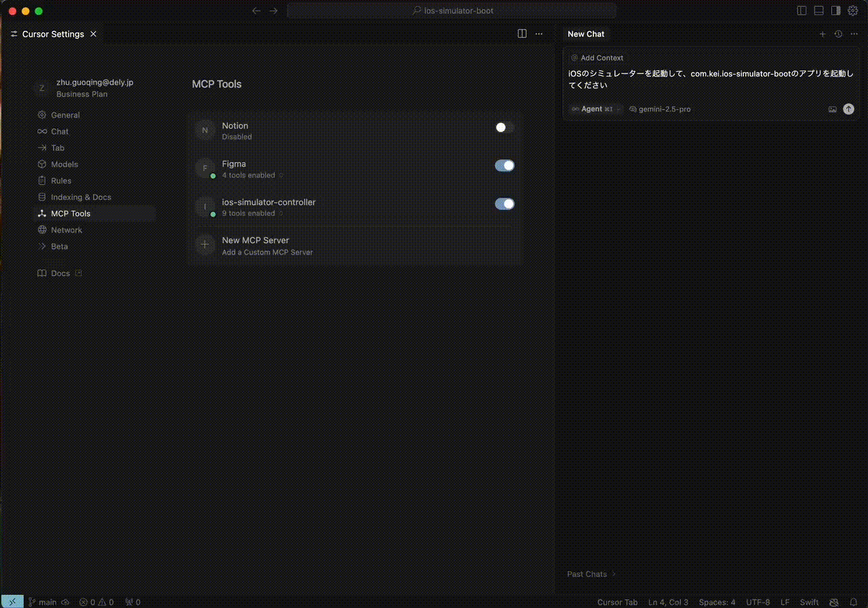868x608 pixels.
Task: Open chat panel more options ellipsis
Action: [853, 34]
